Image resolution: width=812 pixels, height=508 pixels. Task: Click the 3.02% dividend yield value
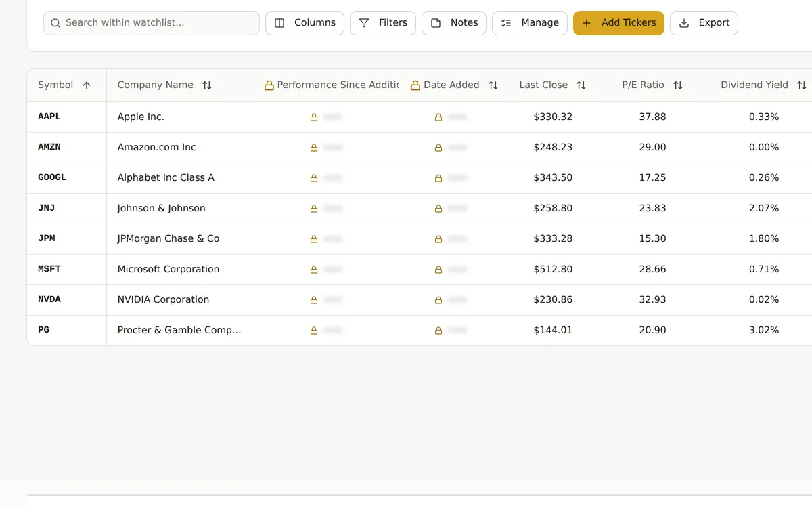tap(764, 330)
